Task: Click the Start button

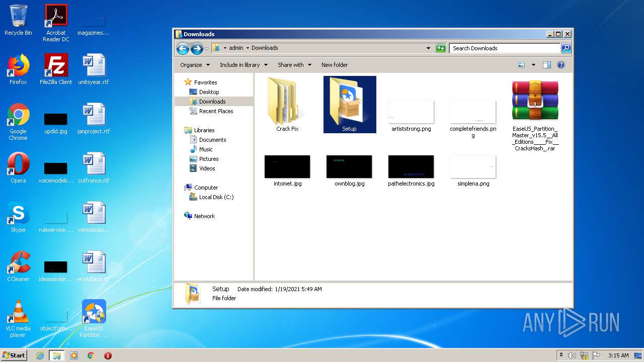Action: (x=14, y=355)
